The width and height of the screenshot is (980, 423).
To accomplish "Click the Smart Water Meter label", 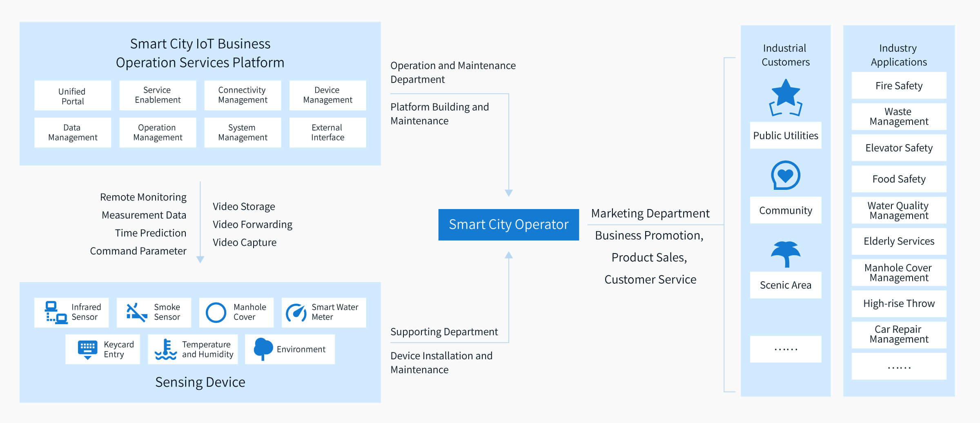I will tap(335, 312).
